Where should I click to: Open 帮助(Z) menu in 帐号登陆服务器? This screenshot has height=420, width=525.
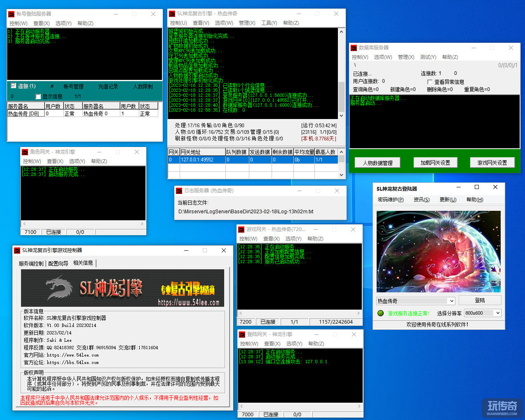pos(85,23)
